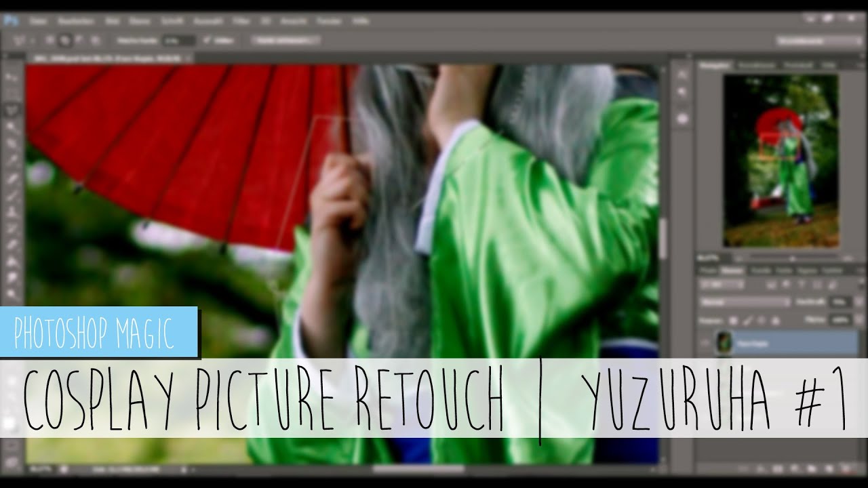Select the Quick Selection tool
The image size is (868, 488).
(12, 126)
